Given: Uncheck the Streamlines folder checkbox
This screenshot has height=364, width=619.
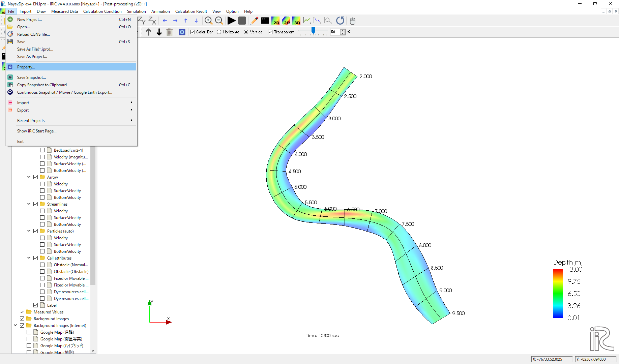Looking at the screenshot, I should point(36,204).
